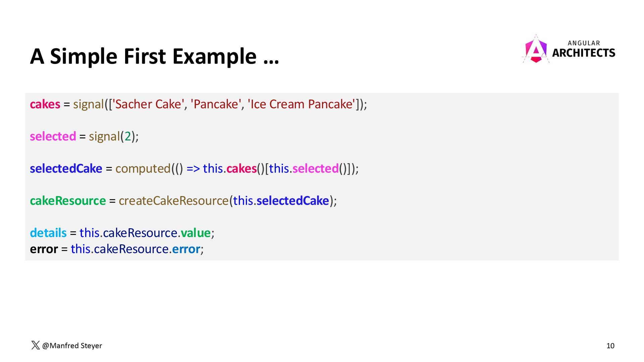Screen dimensions: 644x362
Task: Click the number 2 in signal(2)
Action: [128, 136]
